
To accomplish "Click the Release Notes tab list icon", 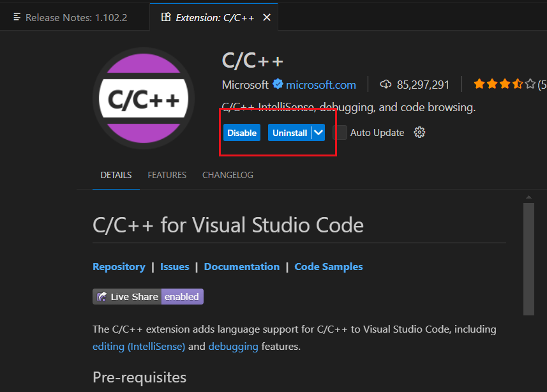I will [17, 17].
